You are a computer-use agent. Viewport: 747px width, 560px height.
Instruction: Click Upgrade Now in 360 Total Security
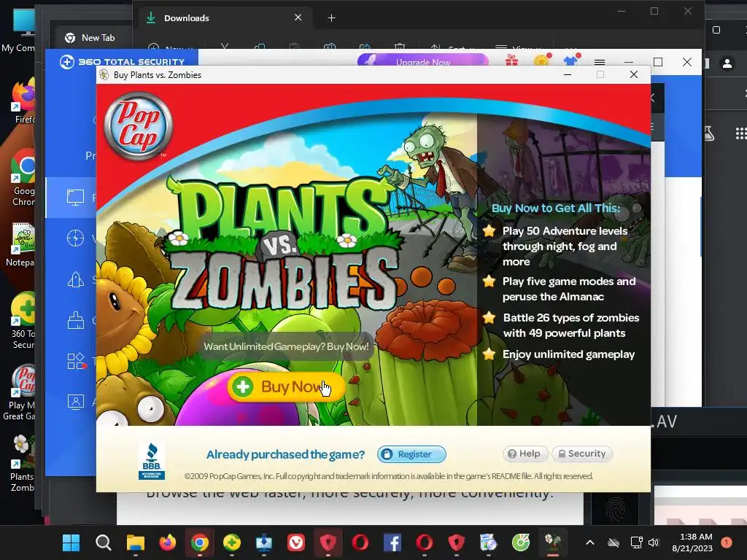tap(422, 61)
